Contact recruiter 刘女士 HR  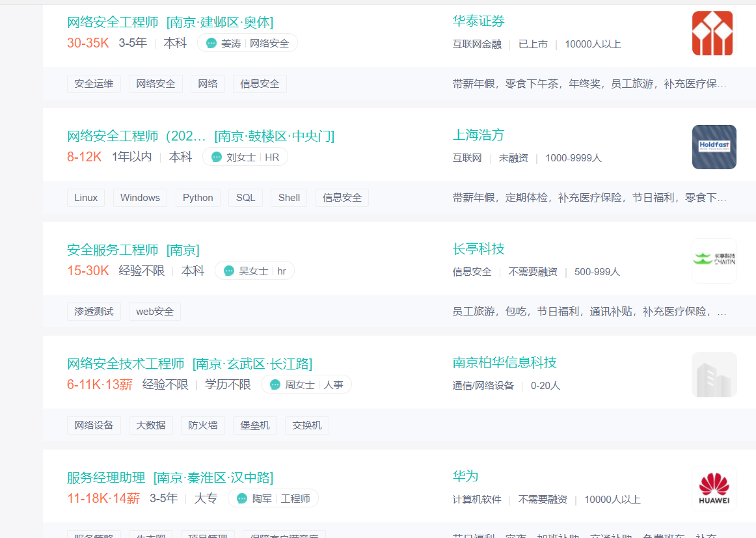245,157
